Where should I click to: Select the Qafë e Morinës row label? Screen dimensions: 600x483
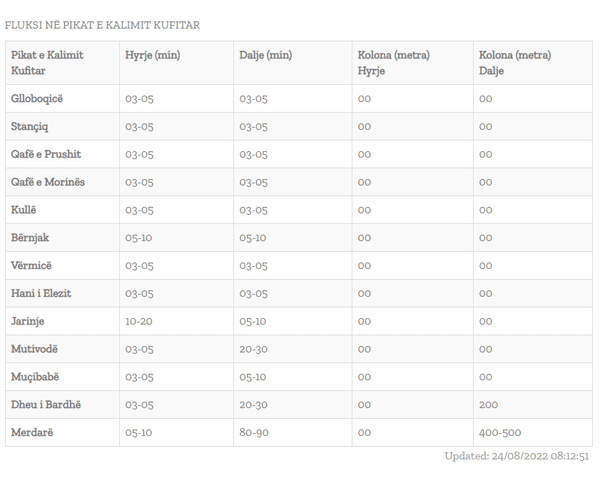[48, 182]
